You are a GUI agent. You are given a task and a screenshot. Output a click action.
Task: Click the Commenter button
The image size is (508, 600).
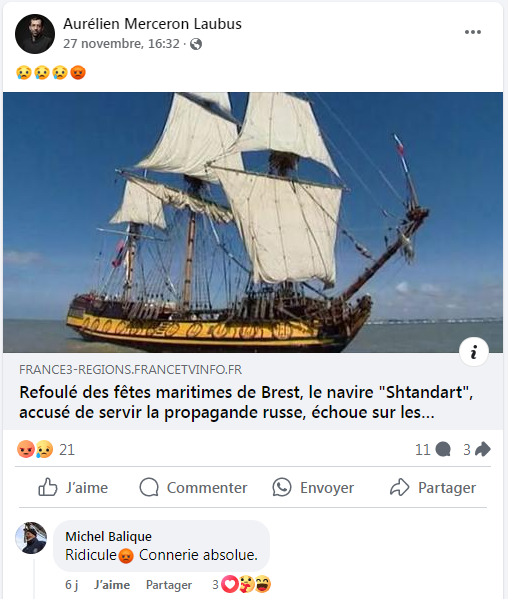[x=193, y=488]
